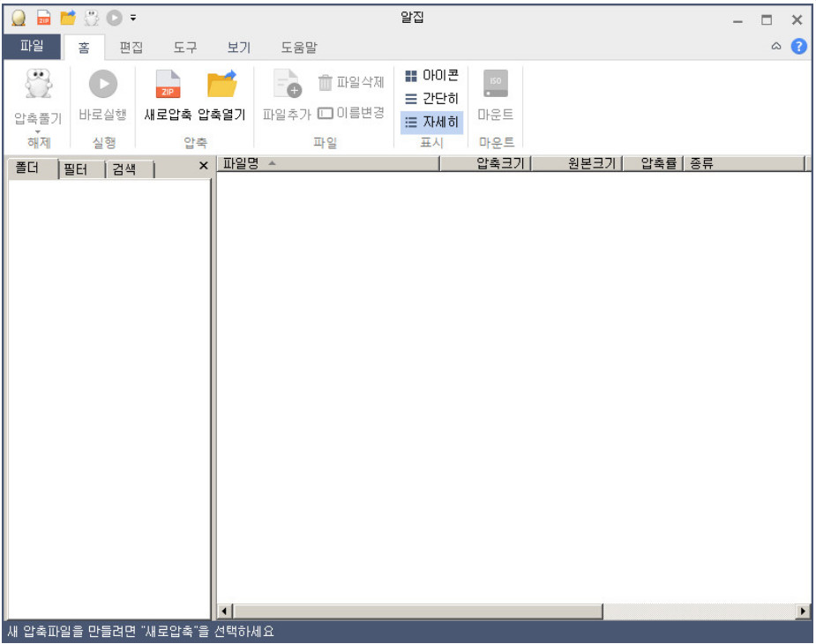The height and width of the screenshot is (644, 816).
Task: Switch to the 폴더 side panel tab
Action: pyautogui.click(x=33, y=168)
